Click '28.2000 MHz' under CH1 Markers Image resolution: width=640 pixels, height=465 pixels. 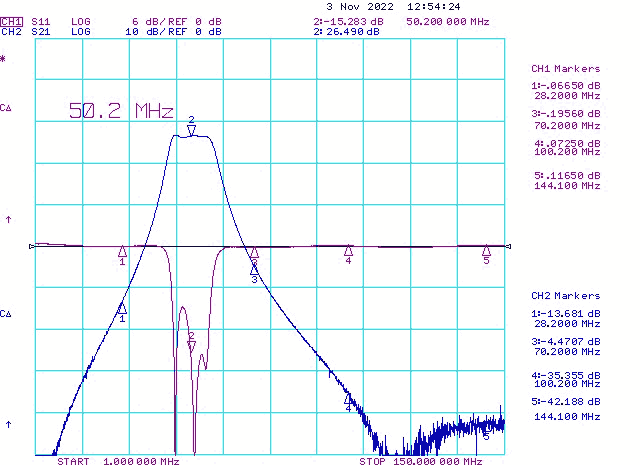(567, 96)
